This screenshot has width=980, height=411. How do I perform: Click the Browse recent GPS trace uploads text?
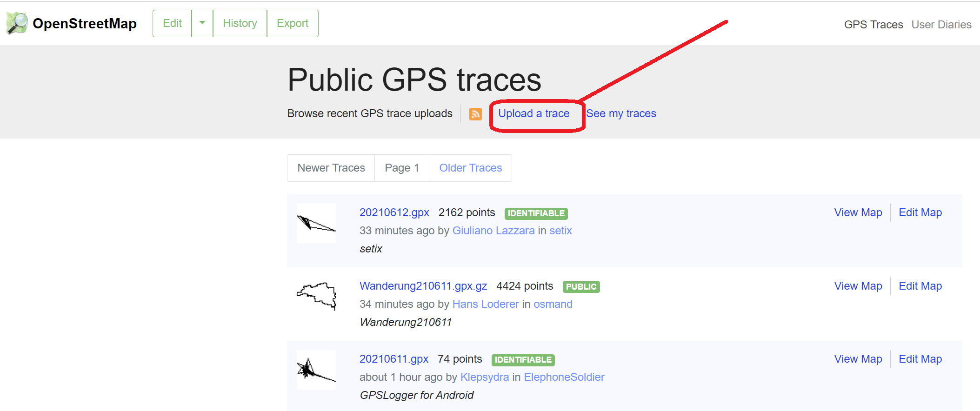tap(370, 113)
